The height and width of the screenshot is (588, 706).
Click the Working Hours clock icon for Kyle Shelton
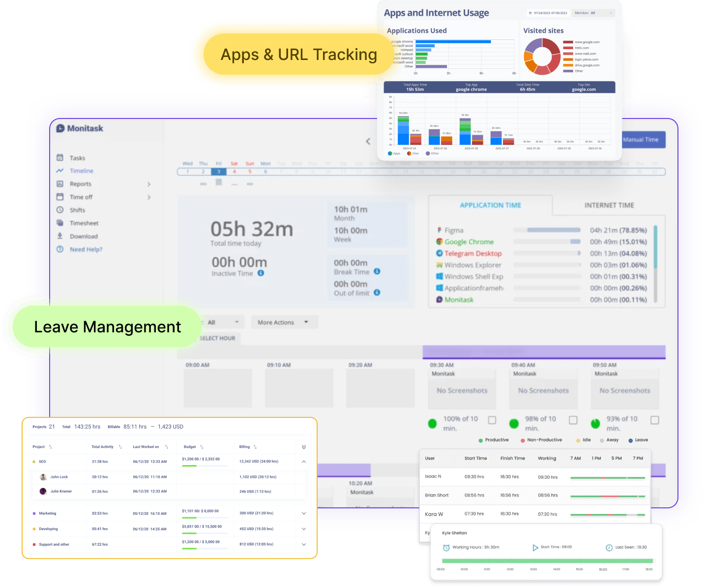coord(446,548)
